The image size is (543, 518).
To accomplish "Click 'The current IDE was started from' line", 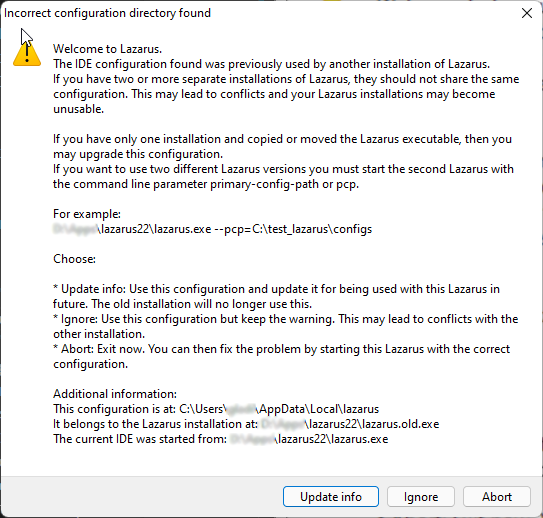I will (221, 439).
